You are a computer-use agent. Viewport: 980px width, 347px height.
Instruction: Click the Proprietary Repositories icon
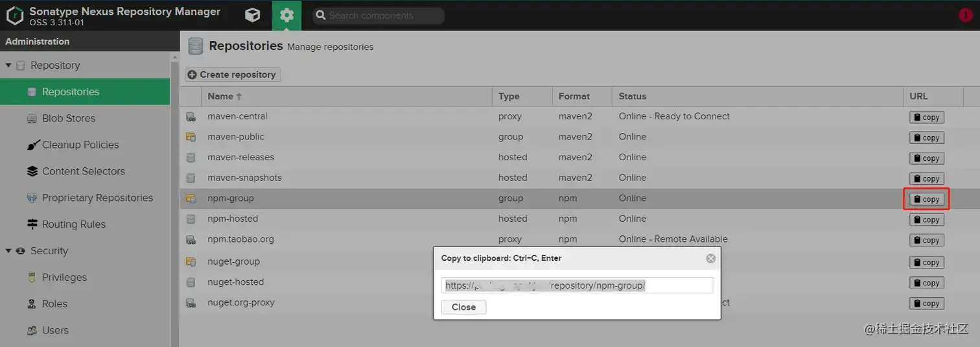tap(32, 198)
